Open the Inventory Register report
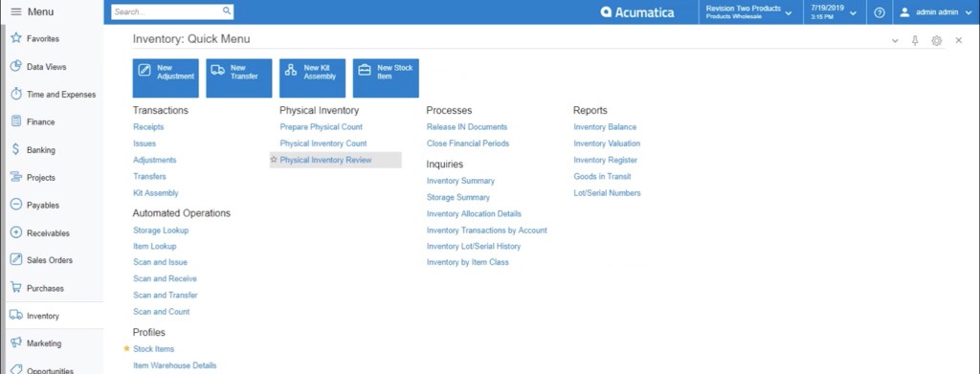This screenshot has width=980, height=374. (606, 160)
